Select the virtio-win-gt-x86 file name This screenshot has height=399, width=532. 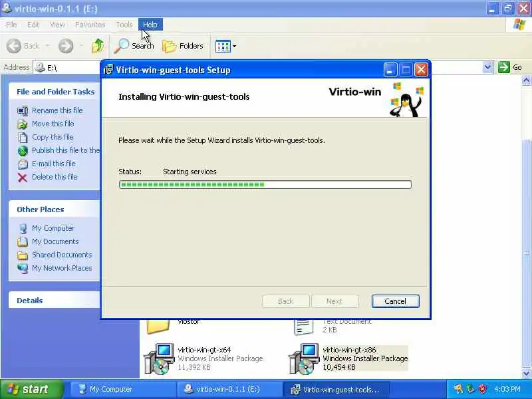click(x=349, y=350)
